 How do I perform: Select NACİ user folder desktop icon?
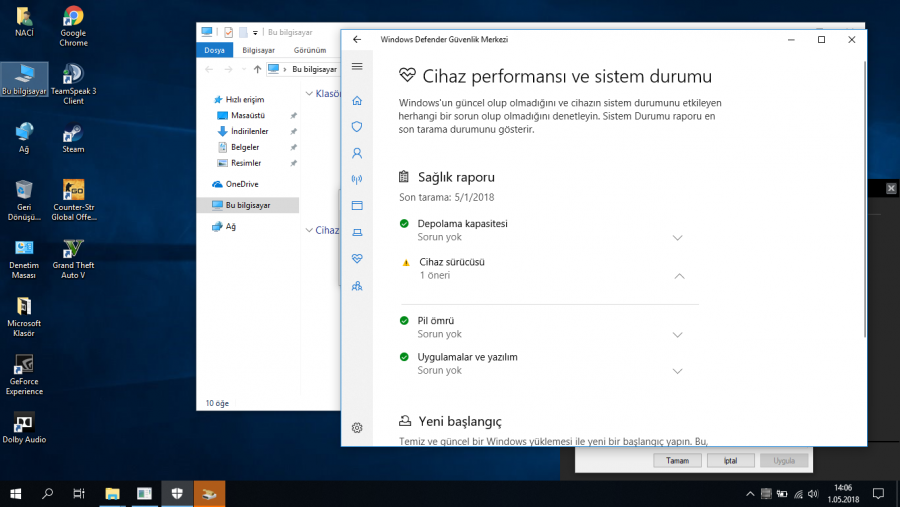(x=24, y=22)
